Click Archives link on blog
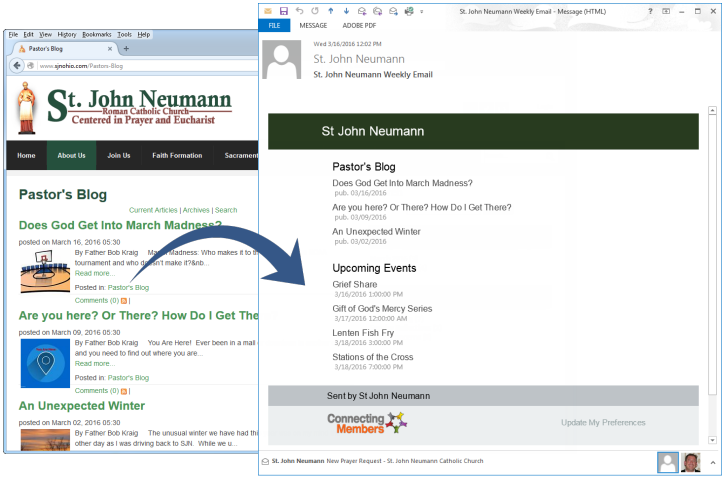Viewport: 726px width, 481px height. tap(196, 210)
